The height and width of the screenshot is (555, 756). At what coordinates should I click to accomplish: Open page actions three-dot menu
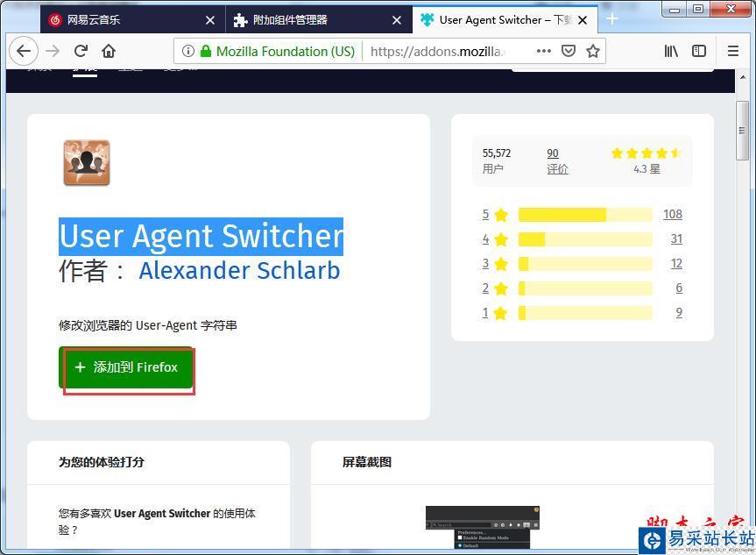[x=543, y=51]
